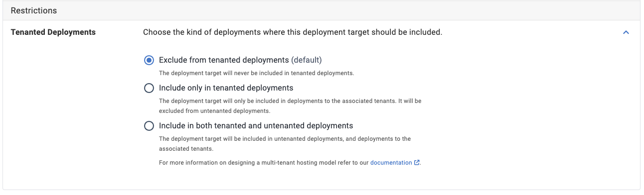
Task: Collapse the Tenanted Deployments section chevron
Action: pos(626,32)
